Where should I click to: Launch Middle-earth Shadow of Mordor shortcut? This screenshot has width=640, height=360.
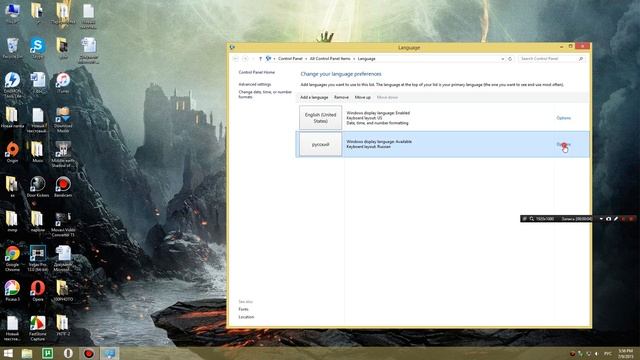click(63, 154)
